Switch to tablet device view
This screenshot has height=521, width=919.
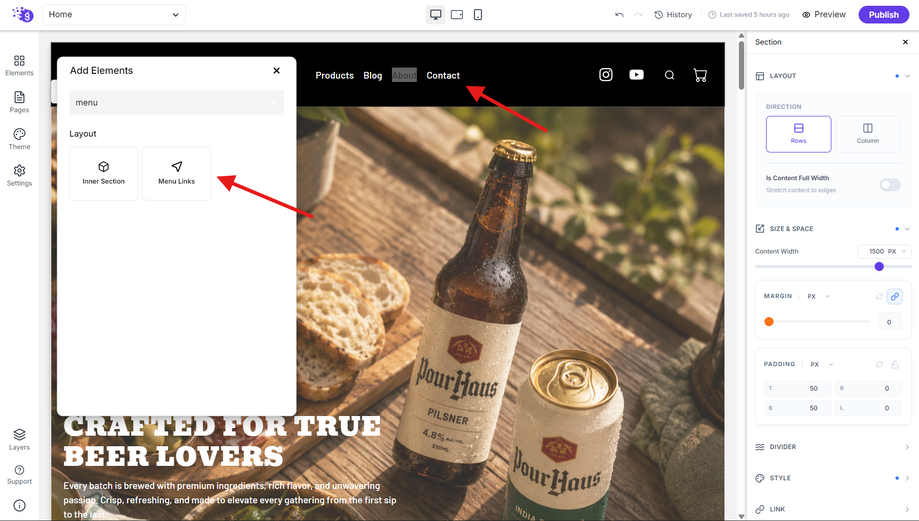pyautogui.click(x=457, y=15)
